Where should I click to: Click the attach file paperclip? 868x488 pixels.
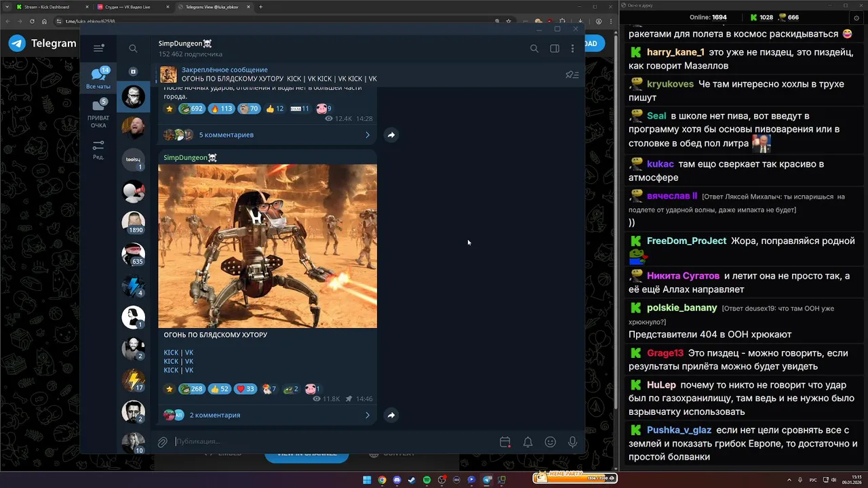pyautogui.click(x=163, y=442)
